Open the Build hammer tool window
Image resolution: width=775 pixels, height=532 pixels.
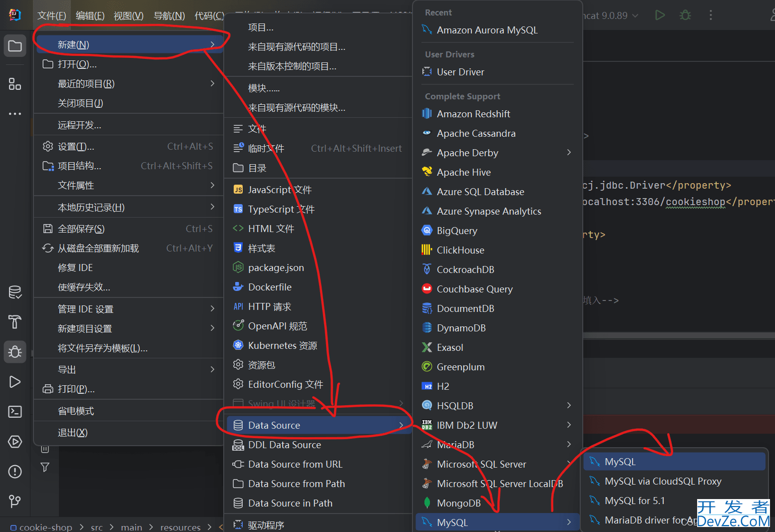tap(15, 322)
